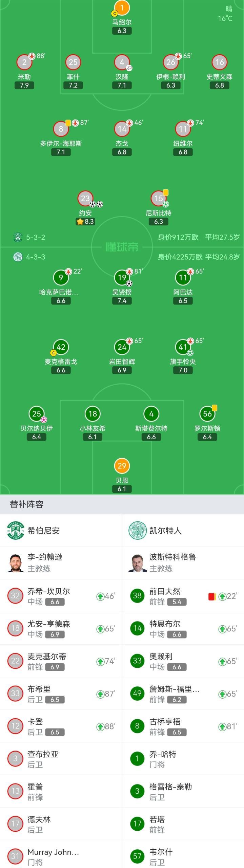Image resolution: width=244 pixels, height=868 pixels.
Task: Select 吴贤揆 number 19 player icon
Action: click(122, 278)
